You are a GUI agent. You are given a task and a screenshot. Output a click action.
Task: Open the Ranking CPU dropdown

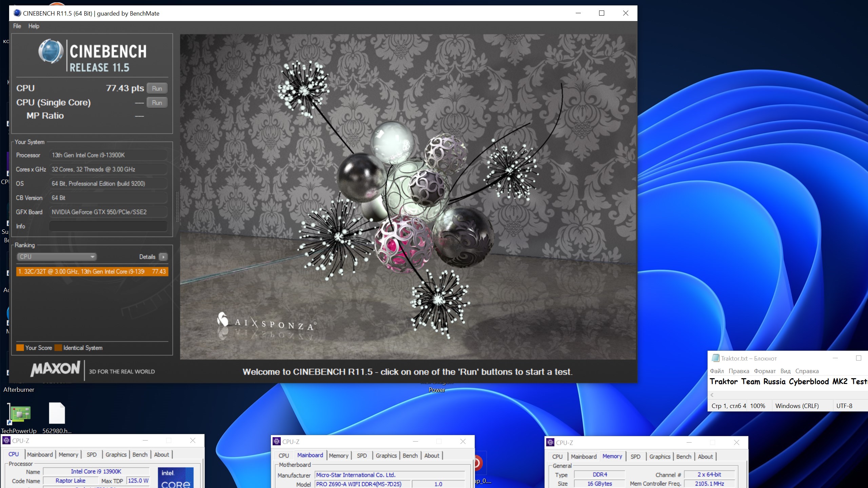click(57, 257)
